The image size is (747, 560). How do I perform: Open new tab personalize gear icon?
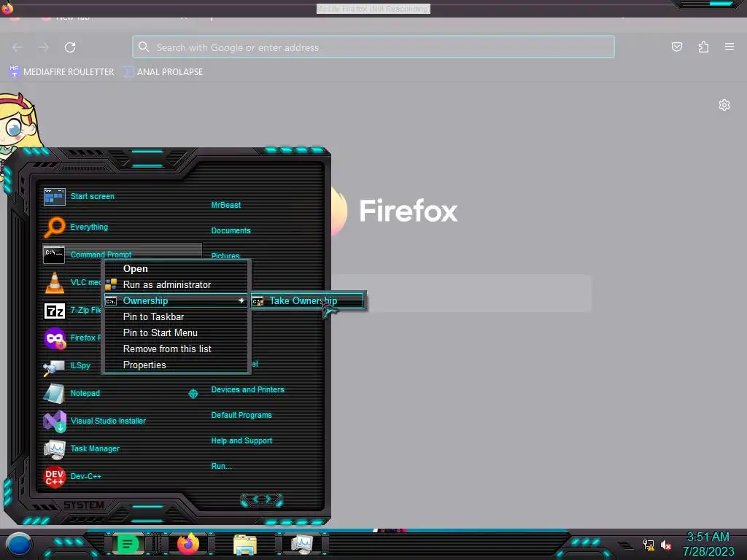[x=724, y=105]
